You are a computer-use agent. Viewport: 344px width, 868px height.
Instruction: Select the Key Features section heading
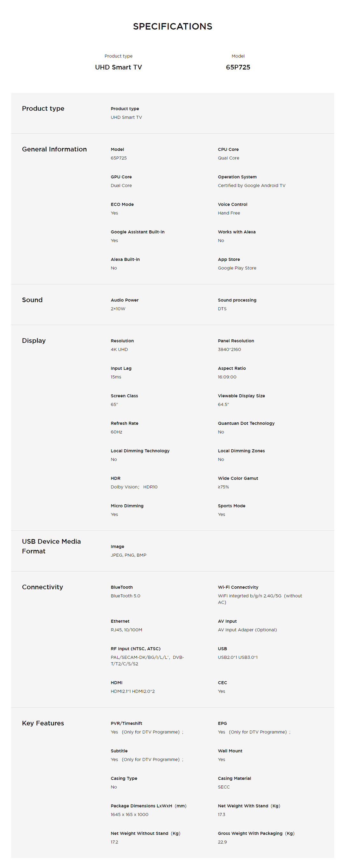(x=43, y=723)
